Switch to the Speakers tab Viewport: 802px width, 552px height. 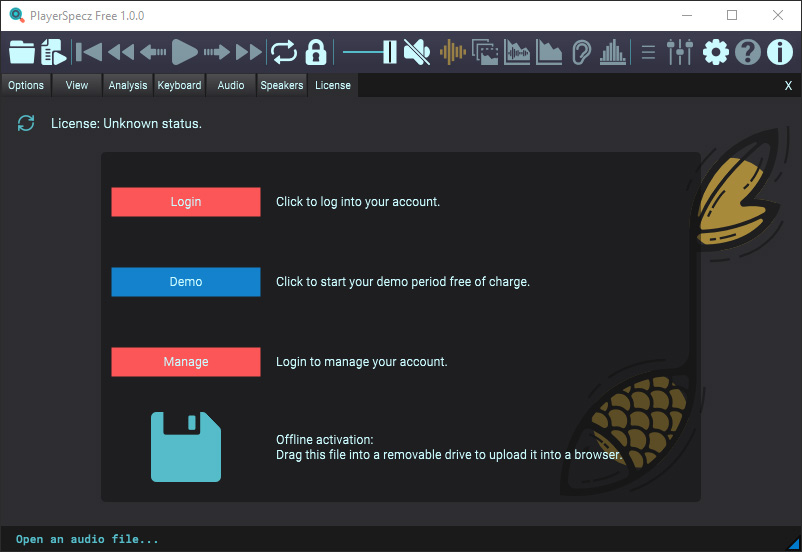pyautogui.click(x=282, y=85)
